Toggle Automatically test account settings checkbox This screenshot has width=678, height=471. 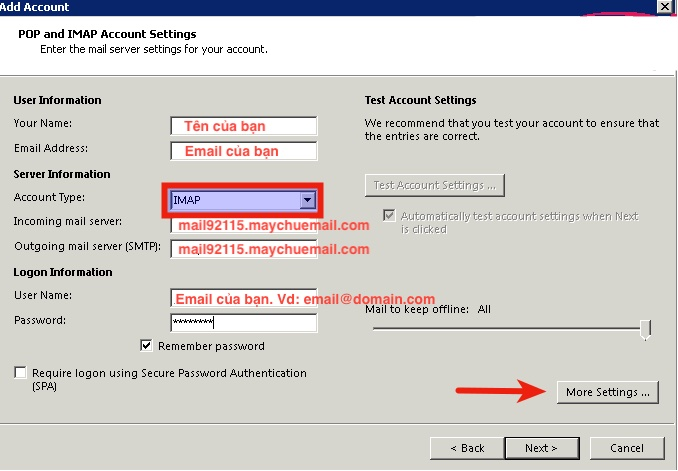tap(390, 216)
